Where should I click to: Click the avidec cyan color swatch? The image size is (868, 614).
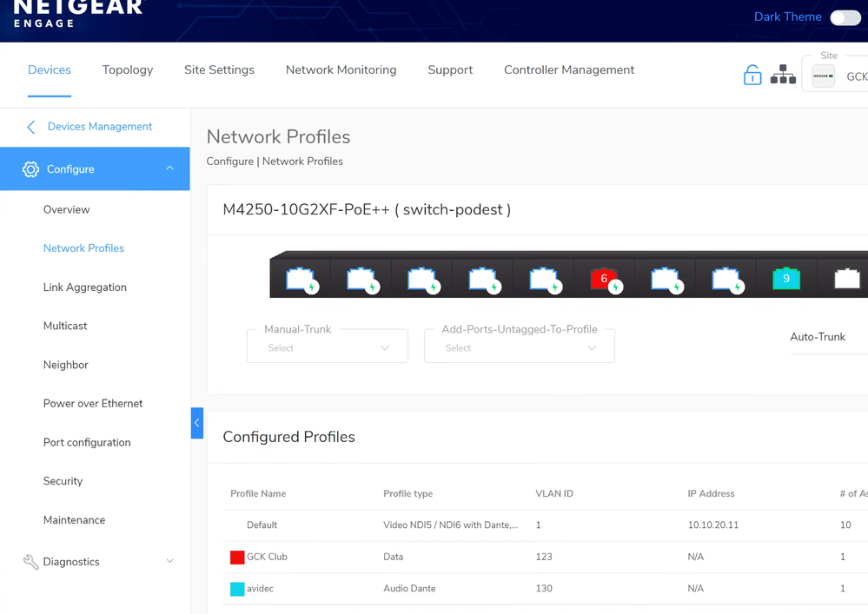(x=237, y=589)
